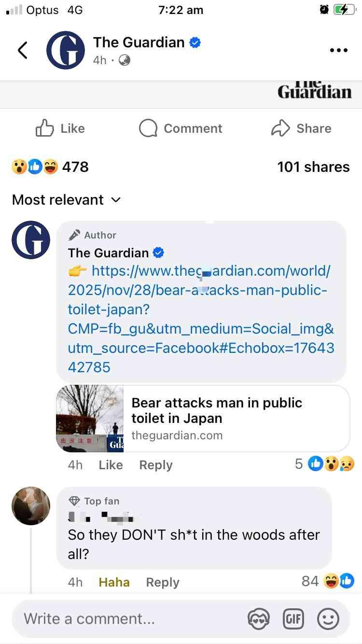The height and width of the screenshot is (644, 362).
Task: Reply to The Guardian's author comment
Action: (x=155, y=465)
